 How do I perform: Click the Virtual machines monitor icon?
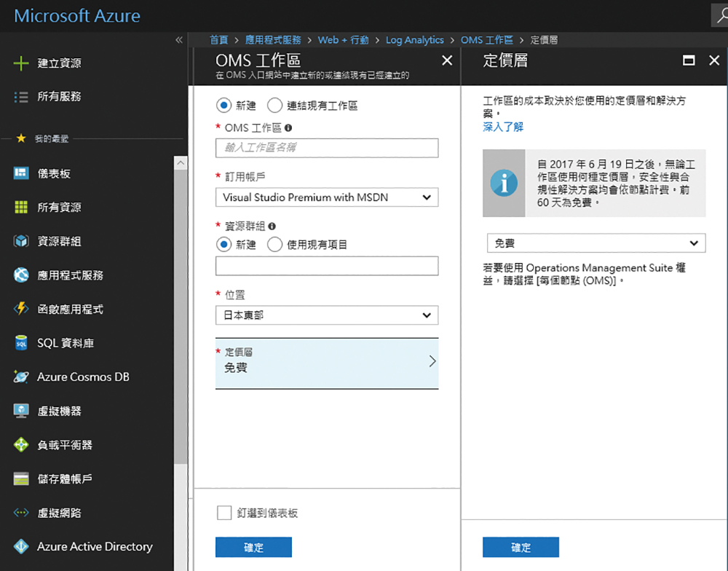coord(21,411)
